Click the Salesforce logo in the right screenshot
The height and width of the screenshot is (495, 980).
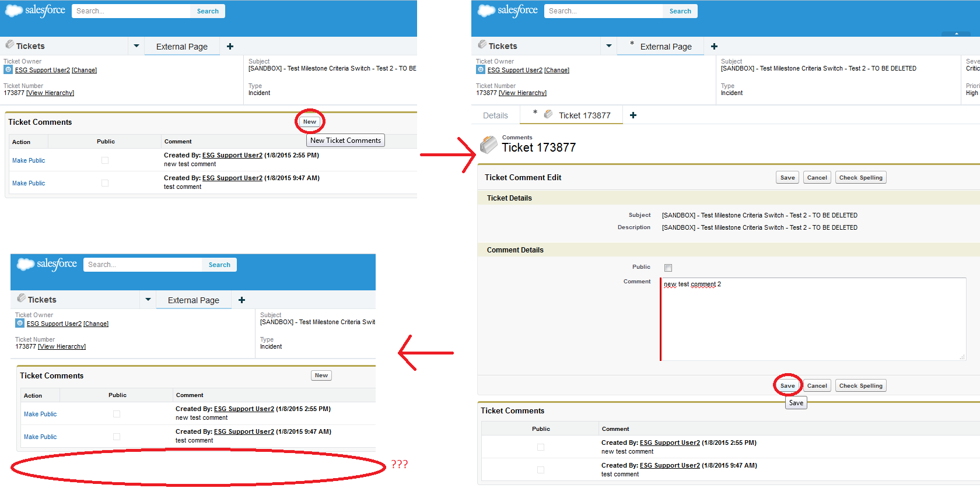point(508,10)
